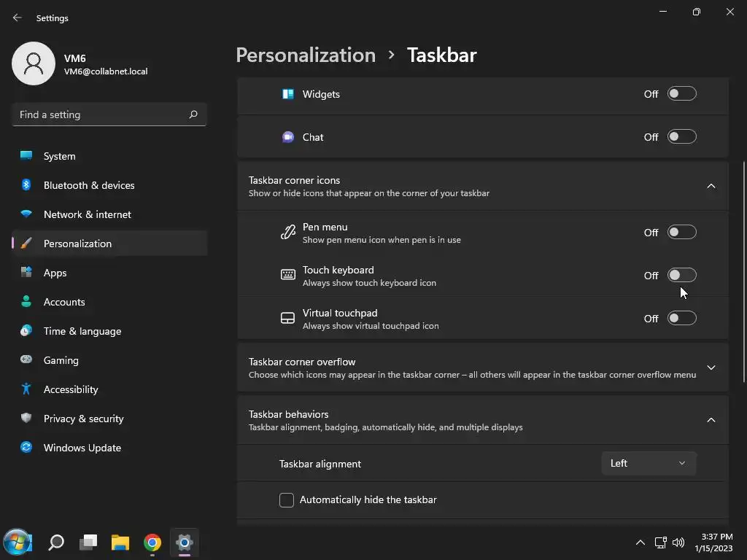Click the Virtual touchpad icon
Screen dimensions: 747x560
[287, 318]
